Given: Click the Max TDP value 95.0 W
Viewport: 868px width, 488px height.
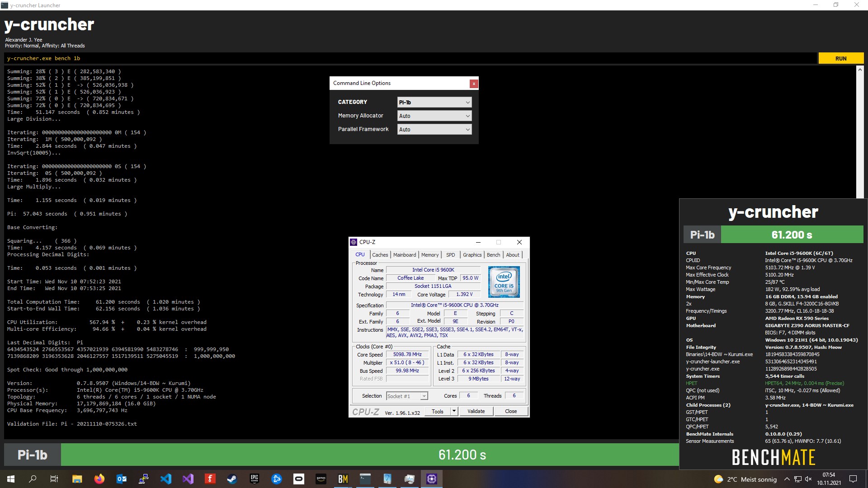Looking at the screenshot, I should (x=470, y=278).
